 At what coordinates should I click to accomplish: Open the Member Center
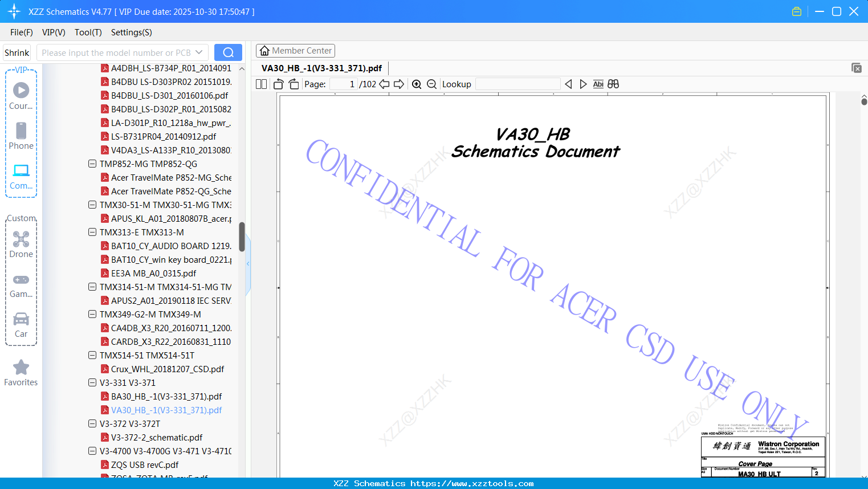(x=295, y=50)
